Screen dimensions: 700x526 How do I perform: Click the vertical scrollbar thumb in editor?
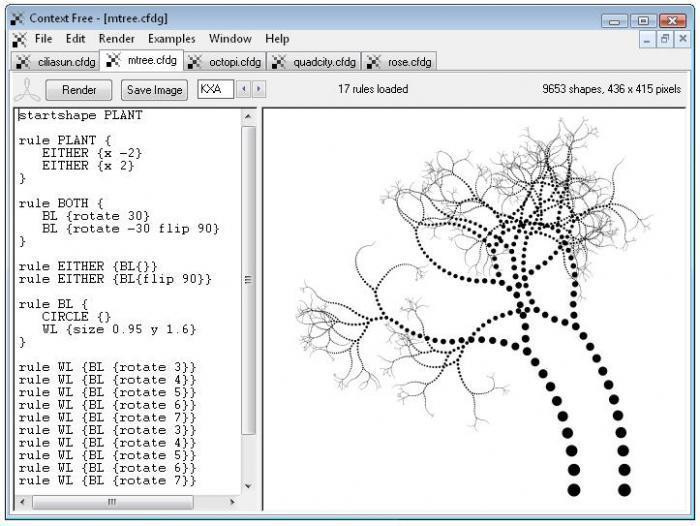(248, 280)
